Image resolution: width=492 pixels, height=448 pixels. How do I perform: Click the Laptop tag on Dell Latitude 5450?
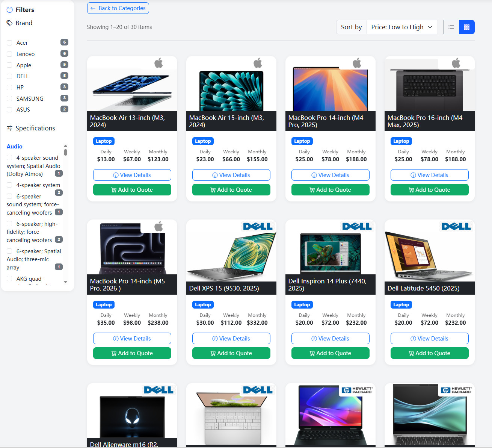(401, 305)
